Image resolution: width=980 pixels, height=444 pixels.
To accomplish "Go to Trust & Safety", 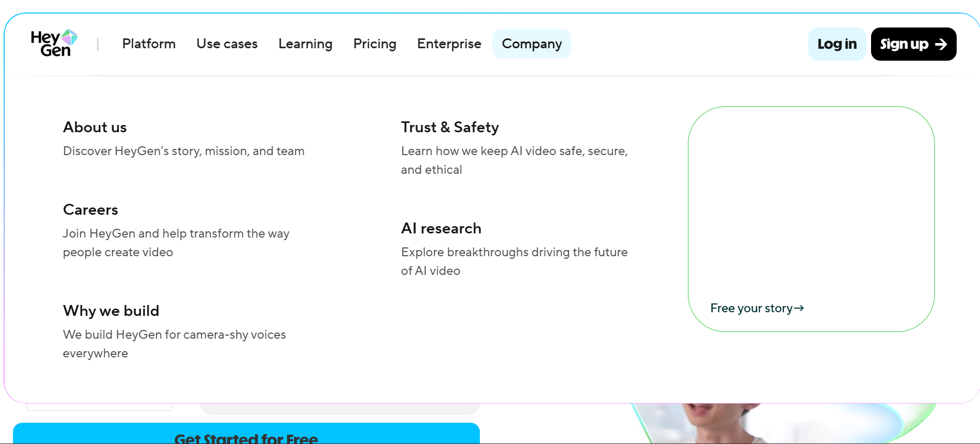I will point(450,128).
